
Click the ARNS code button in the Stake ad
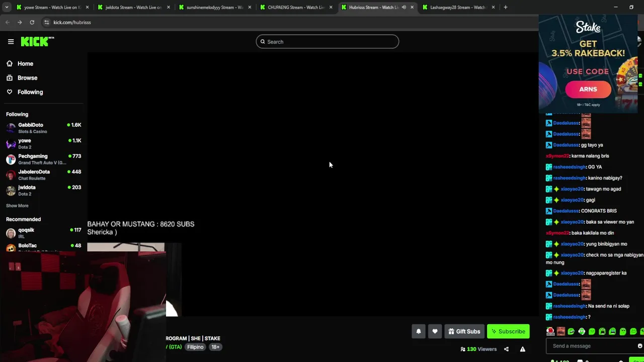tap(588, 89)
